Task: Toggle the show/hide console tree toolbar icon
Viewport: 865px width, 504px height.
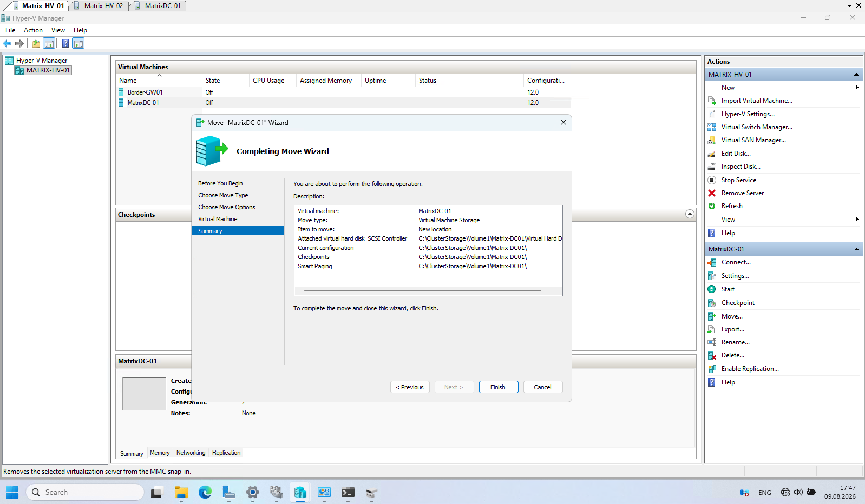Action: 49,43
